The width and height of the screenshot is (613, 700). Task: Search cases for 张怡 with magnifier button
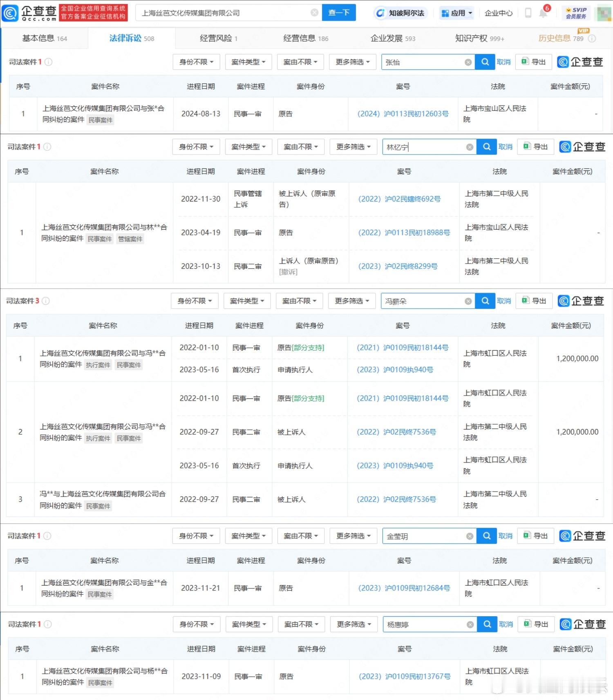485,62
